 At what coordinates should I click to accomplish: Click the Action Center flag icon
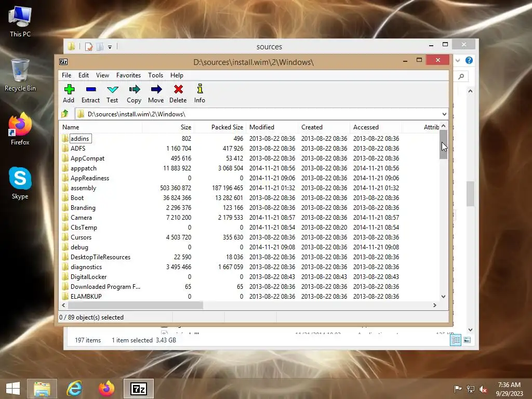458,389
